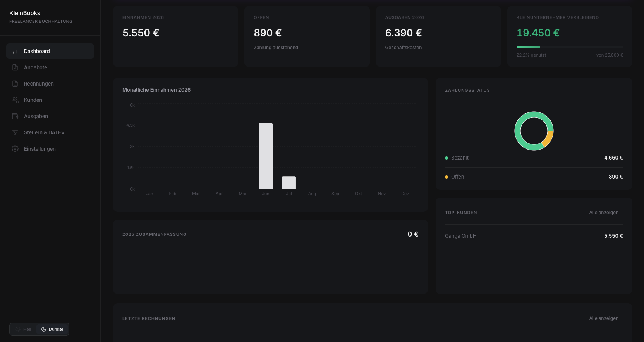Click the green Bezahlt legend dot

[x=447, y=158]
